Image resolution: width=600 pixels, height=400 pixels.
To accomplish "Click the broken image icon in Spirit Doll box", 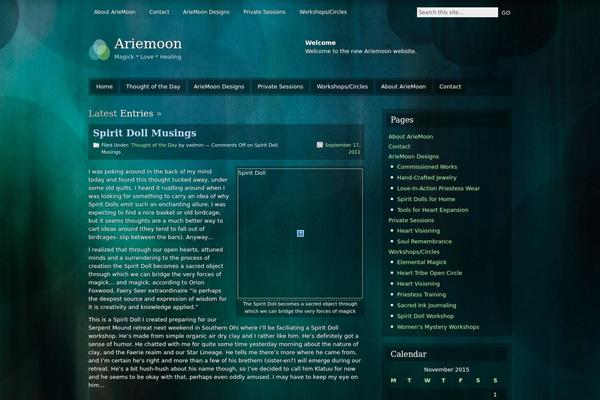I will pyautogui.click(x=300, y=233).
